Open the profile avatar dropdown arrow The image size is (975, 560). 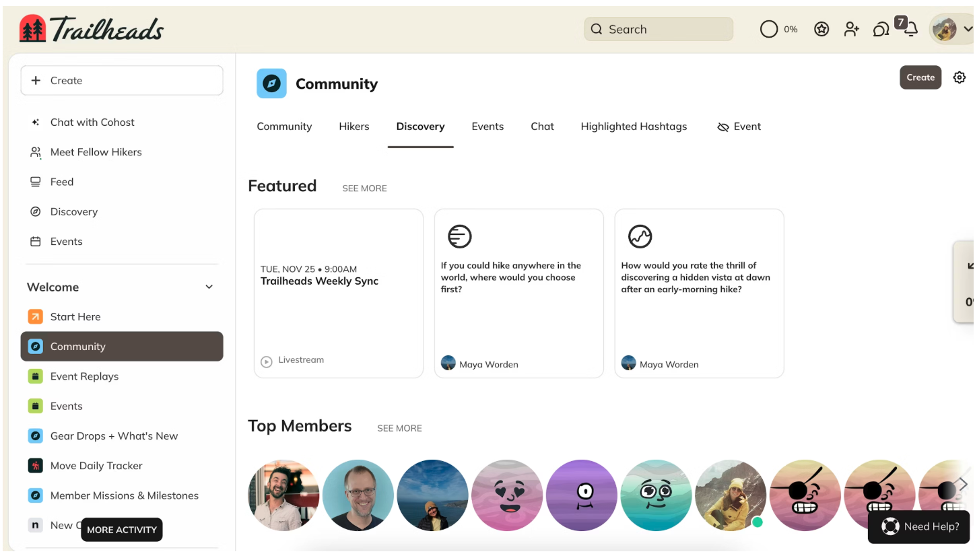968,29
